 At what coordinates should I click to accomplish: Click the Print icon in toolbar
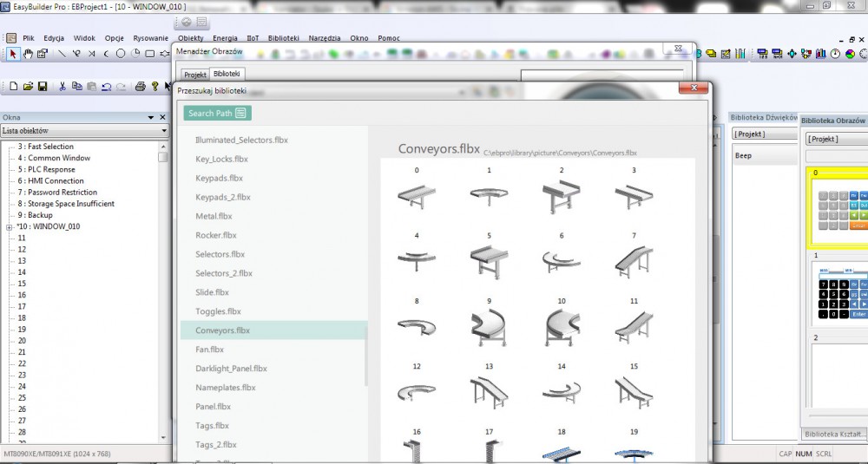[140, 87]
